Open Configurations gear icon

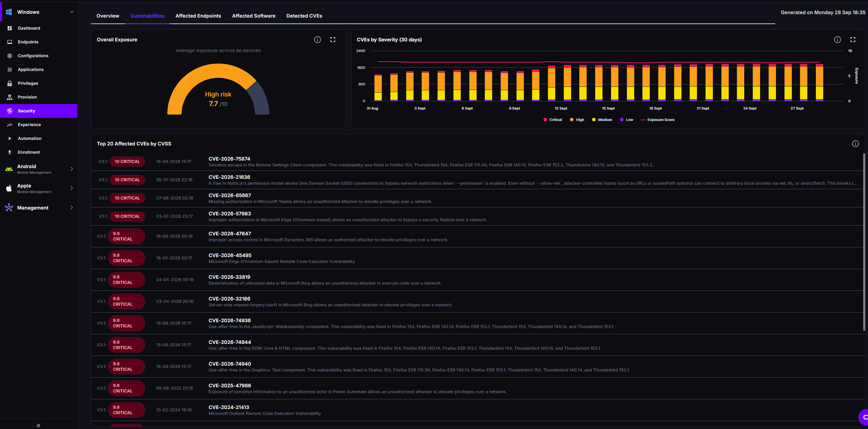click(x=10, y=56)
